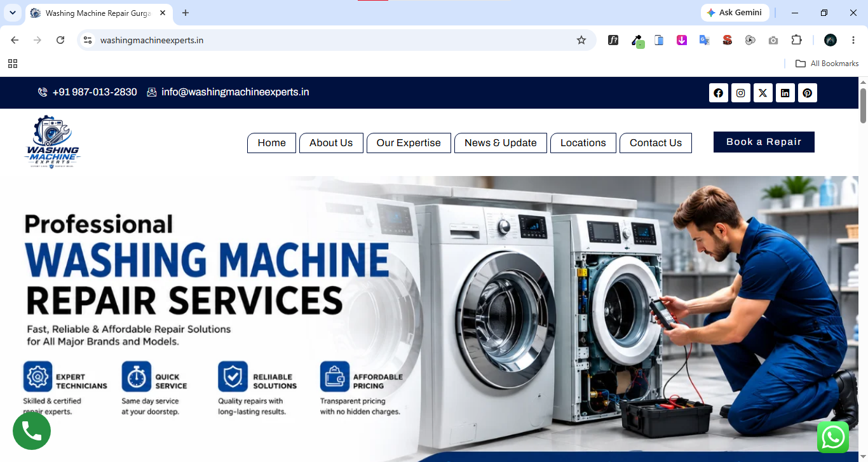
Task: Open the Chrome extensions puzzle icon
Action: coord(796,40)
